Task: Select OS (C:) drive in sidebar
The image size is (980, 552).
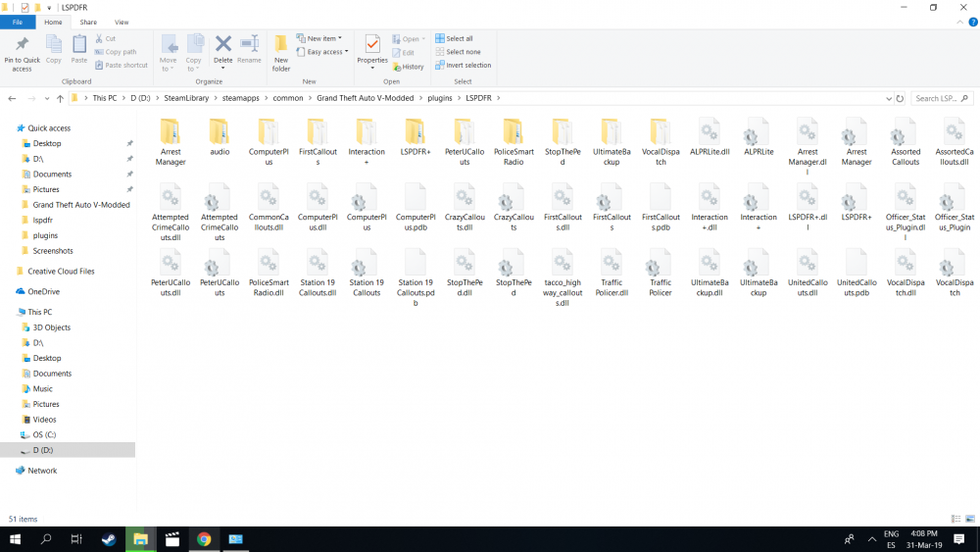Action: (44, 434)
